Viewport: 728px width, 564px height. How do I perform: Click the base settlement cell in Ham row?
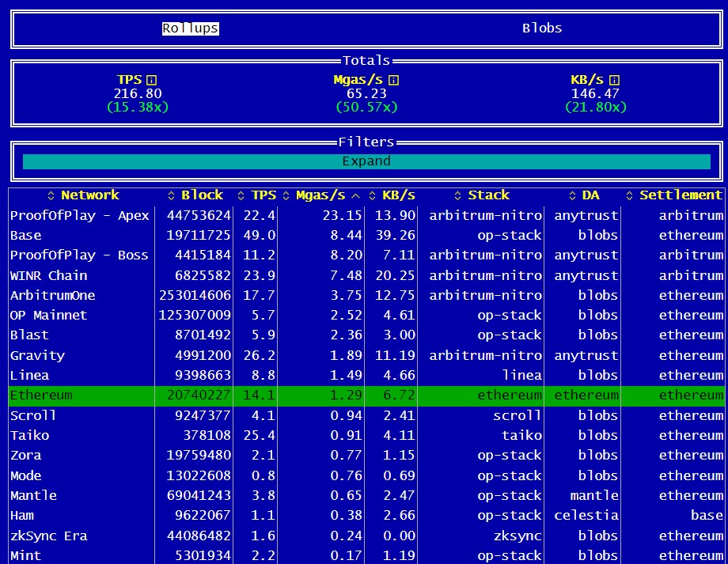point(707,516)
